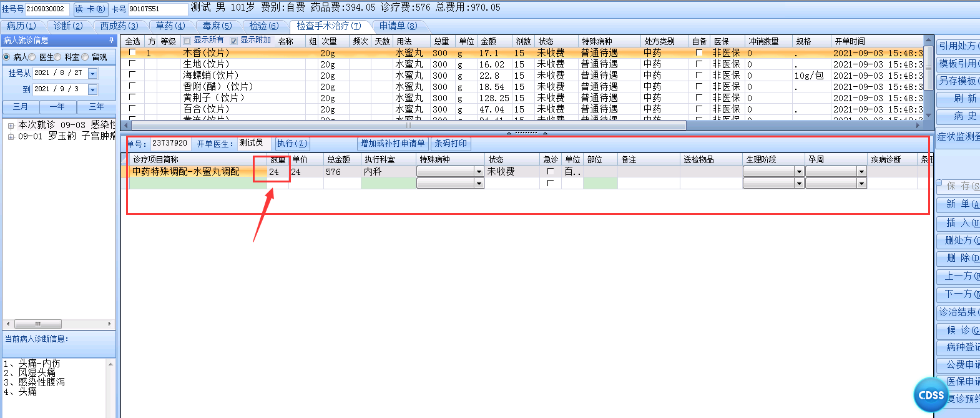Screen dimensions: 980x418
Task: Switch to the 草药(4) tab
Action: click(170, 26)
